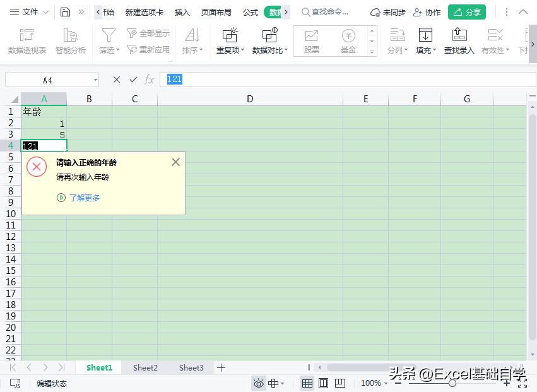Click the 了解更多 link in the error dialog
This screenshot has width=537, height=392.
point(86,198)
